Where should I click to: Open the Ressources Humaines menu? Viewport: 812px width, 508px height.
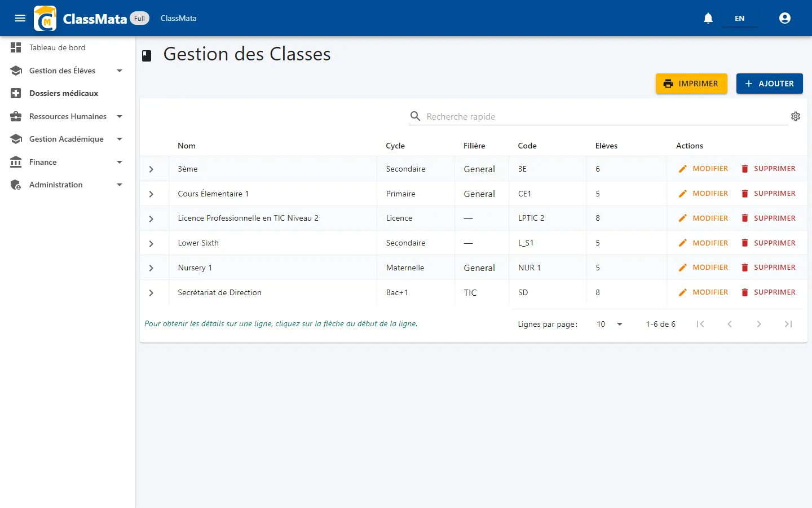pos(68,116)
